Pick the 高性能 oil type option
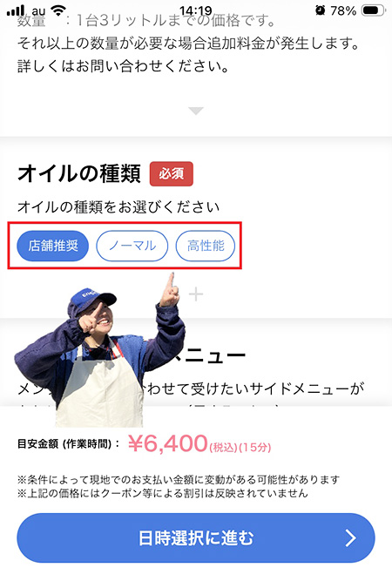This screenshot has width=392, height=574. 206,246
